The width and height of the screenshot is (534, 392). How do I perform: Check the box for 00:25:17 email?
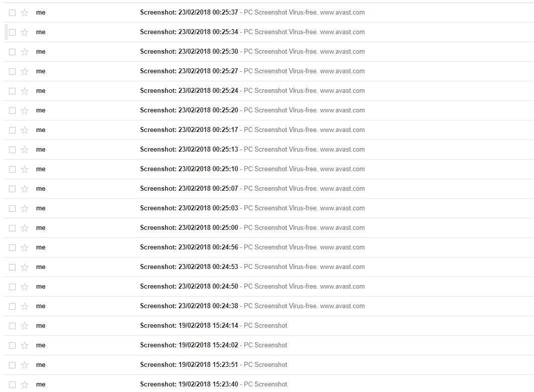(x=12, y=130)
